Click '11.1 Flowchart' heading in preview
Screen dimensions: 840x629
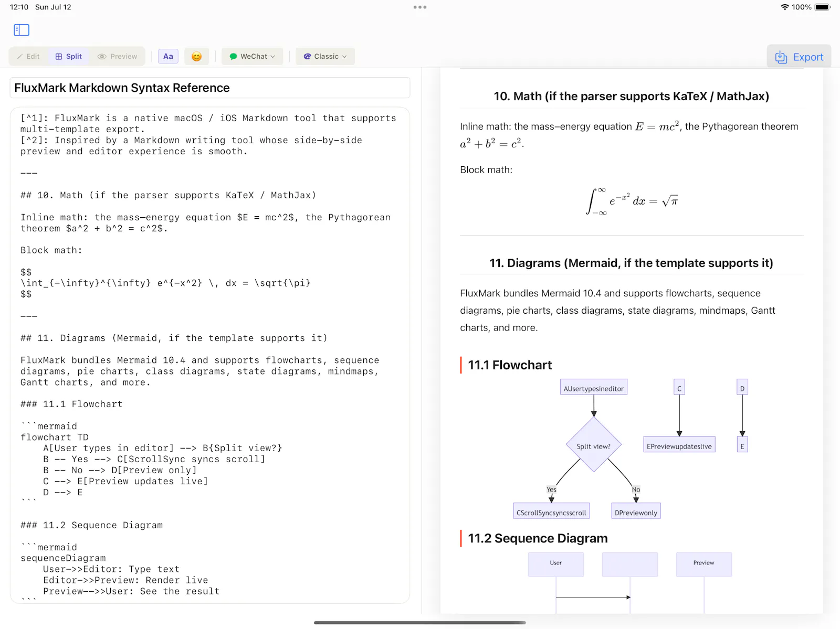coord(510,365)
